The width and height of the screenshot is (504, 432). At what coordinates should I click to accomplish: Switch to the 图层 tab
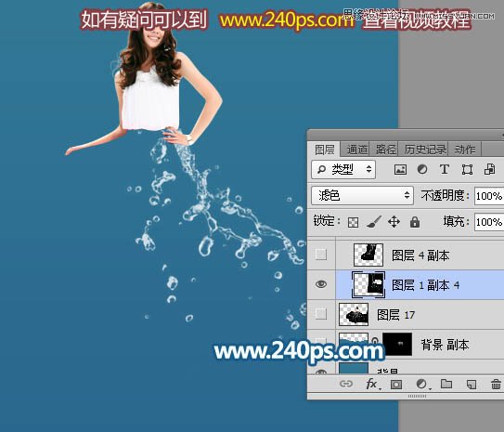point(324,150)
